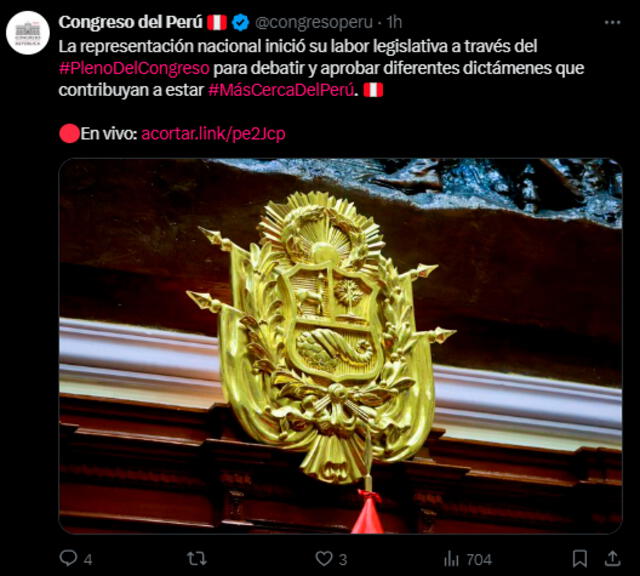Screen dimensions: 640x576
Task: Open the reply comment icon
Action: pos(68,558)
